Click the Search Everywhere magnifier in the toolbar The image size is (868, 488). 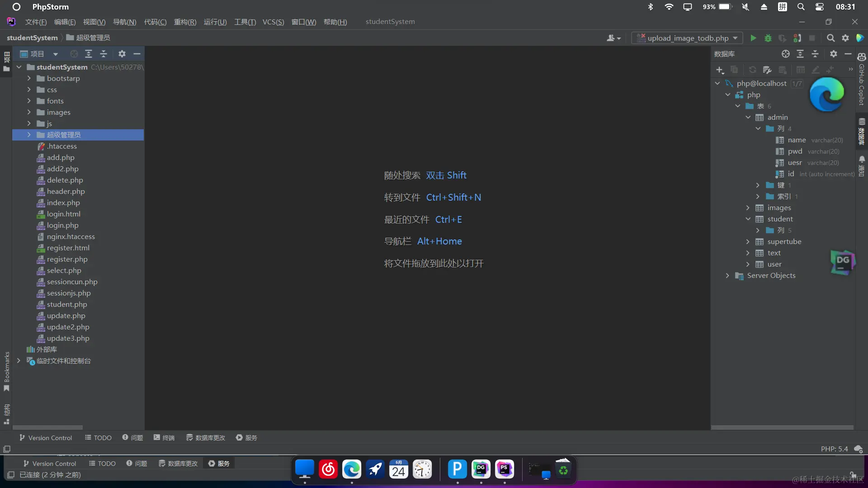(830, 38)
